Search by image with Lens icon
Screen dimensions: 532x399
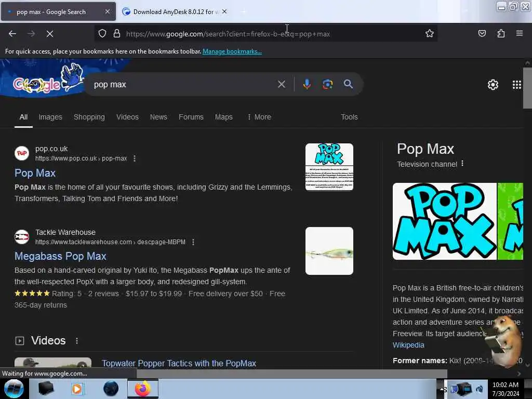[x=327, y=84]
